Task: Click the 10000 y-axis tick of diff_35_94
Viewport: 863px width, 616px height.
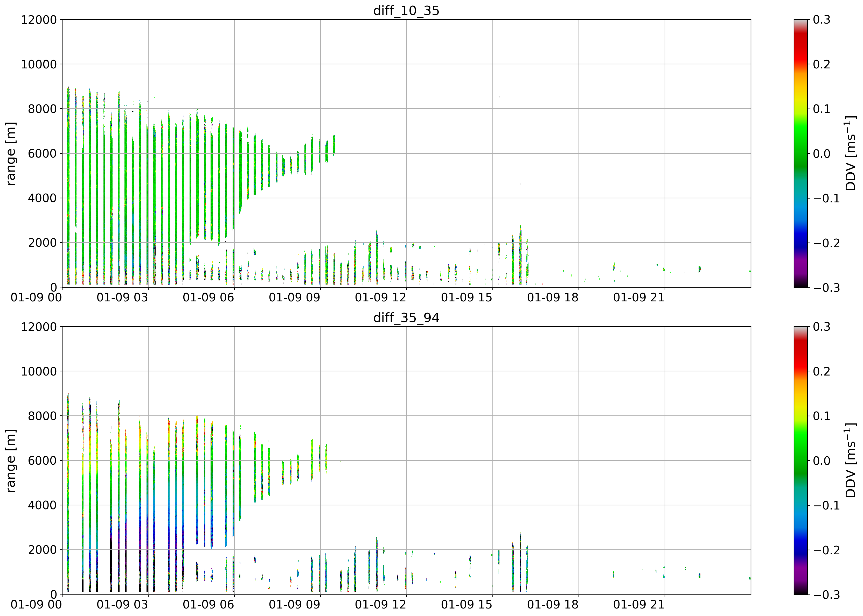Action: 39,371
